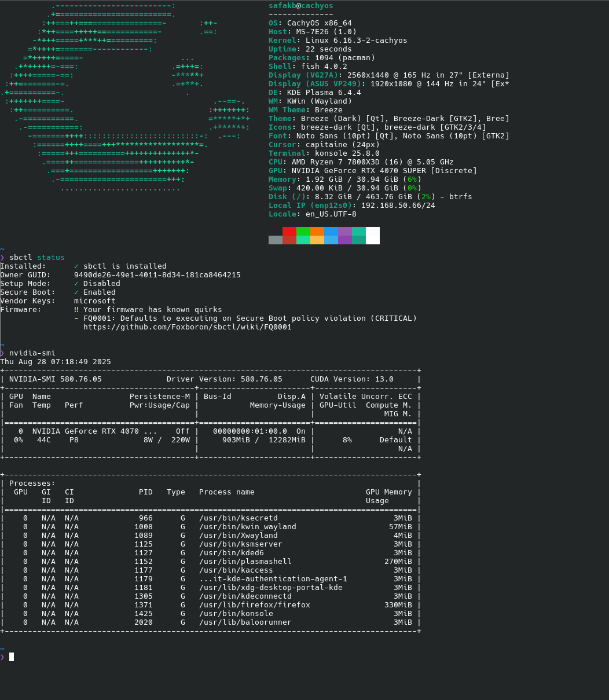The height and width of the screenshot is (700, 609).
Task: Click the '/usr/lib/xdg-desktop-portal-kde' process row
Action: [211, 588]
